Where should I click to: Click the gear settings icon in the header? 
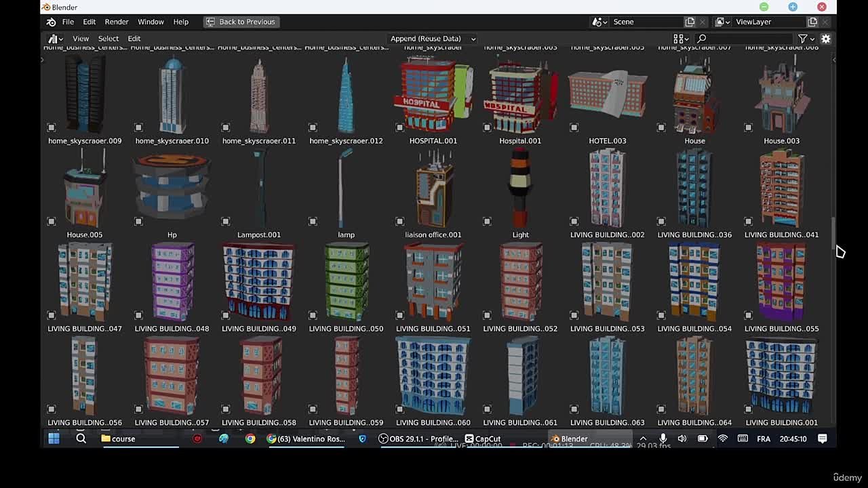[825, 39]
